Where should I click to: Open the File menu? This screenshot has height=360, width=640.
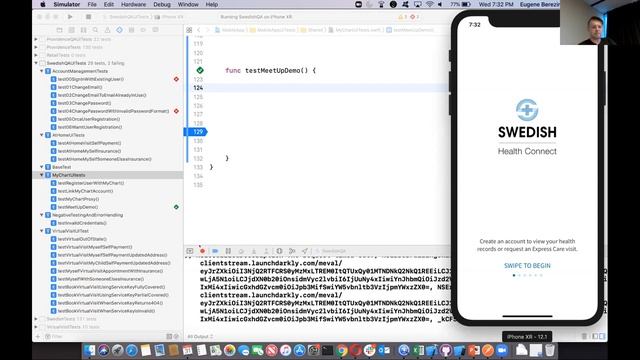coord(92,4)
